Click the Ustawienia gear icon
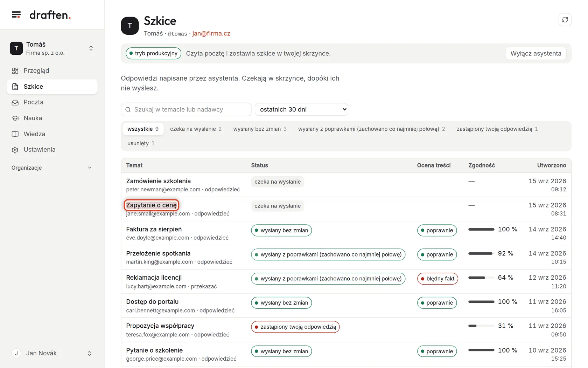 (15, 150)
